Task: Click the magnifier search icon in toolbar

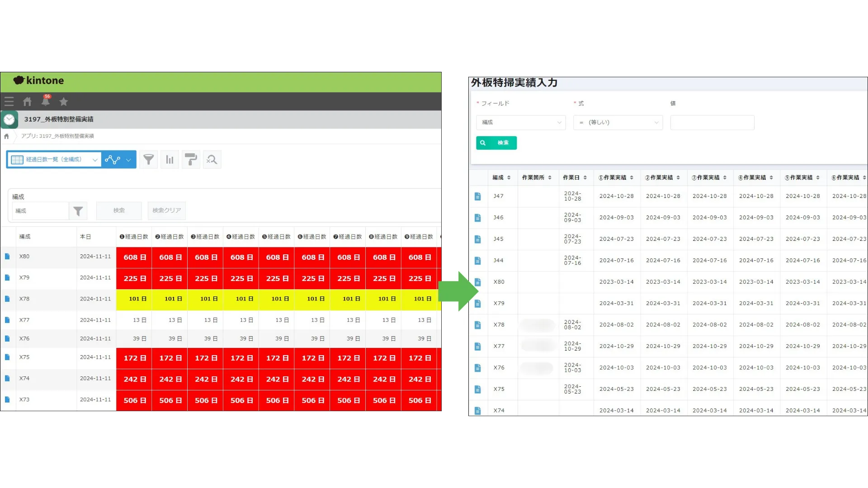Action: [212, 160]
